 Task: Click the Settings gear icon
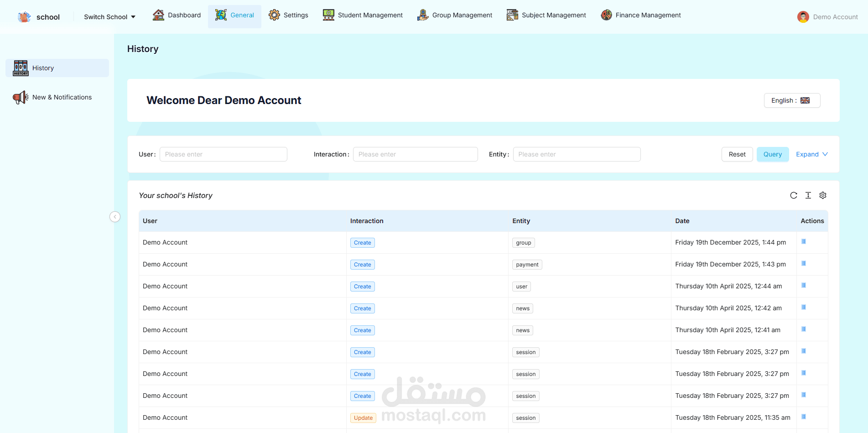click(274, 15)
